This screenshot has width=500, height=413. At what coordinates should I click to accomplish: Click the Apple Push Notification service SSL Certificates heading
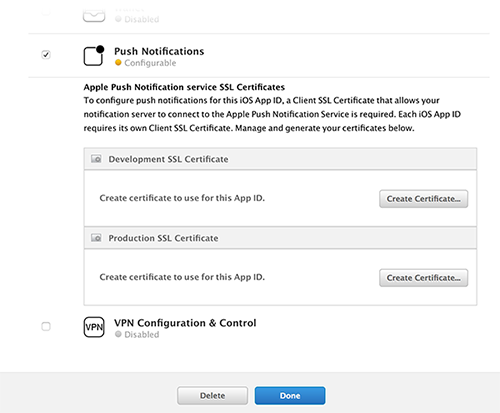(184, 87)
